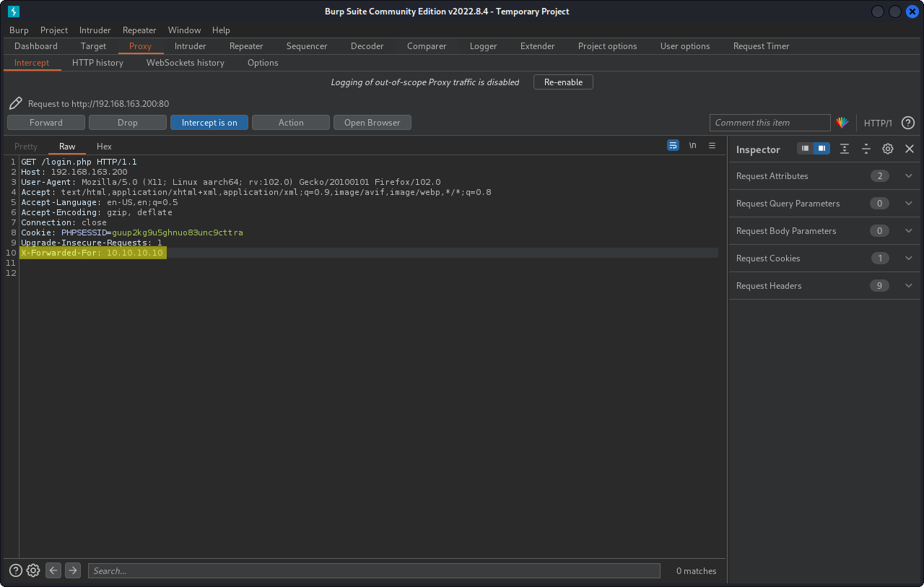Switch to the Decoder tab
Screen dimensions: 924x587
coord(367,46)
